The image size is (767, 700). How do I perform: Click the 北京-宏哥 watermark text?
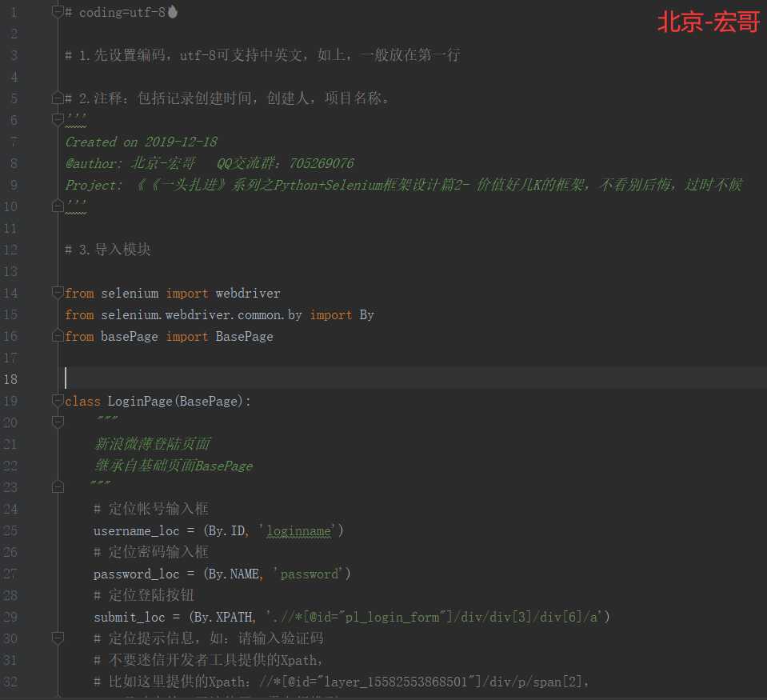pos(709,22)
